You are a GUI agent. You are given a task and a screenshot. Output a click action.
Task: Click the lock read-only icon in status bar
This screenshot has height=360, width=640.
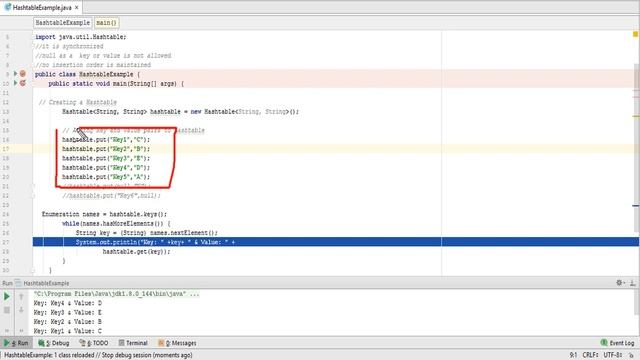(x=631, y=355)
